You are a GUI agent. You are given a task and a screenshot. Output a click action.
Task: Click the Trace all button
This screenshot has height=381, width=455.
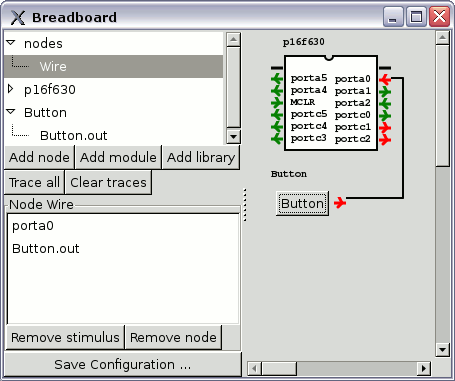[x=34, y=182]
